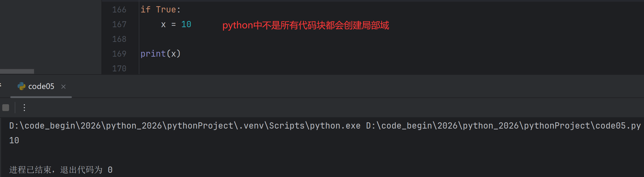
Task: Click the if keyword on line 166
Action: (146, 10)
